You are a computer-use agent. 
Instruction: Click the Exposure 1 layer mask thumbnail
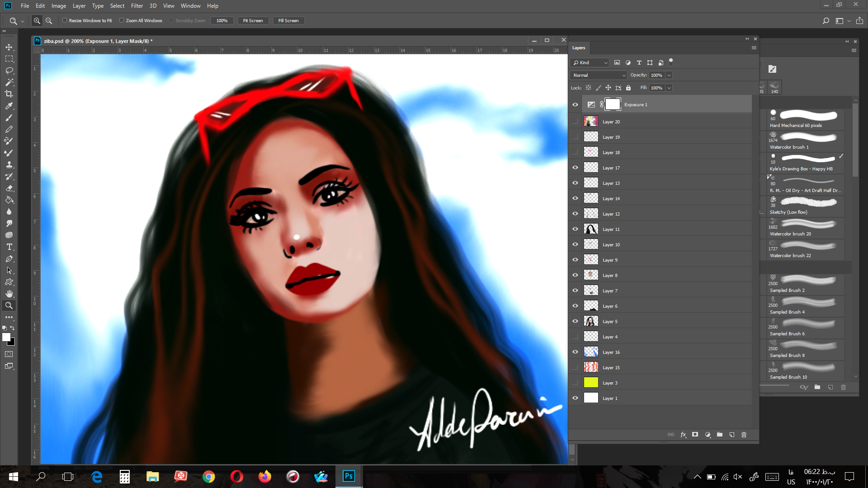point(613,104)
